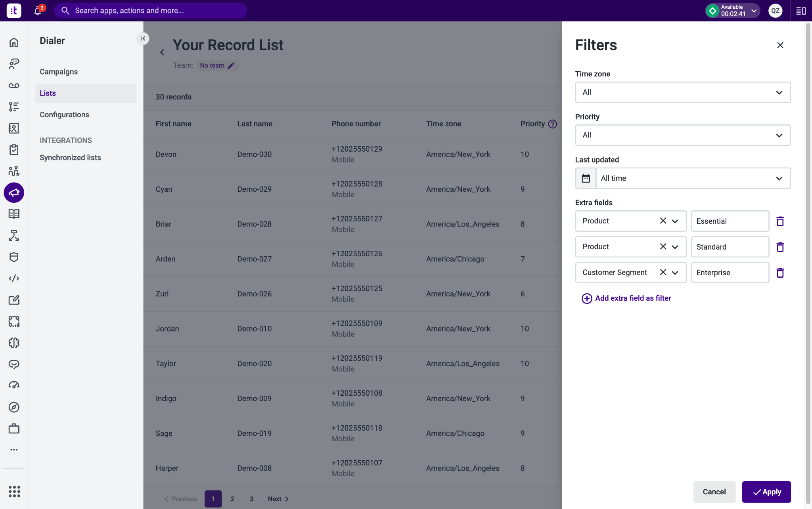This screenshot has height=509, width=812.
Task: Click the Demo-026 last name cell
Action: pos(254,294)
